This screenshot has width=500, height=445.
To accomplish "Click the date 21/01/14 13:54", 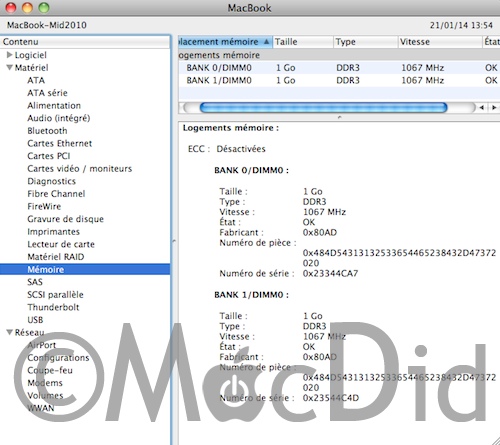I will (x=461, y=25).
